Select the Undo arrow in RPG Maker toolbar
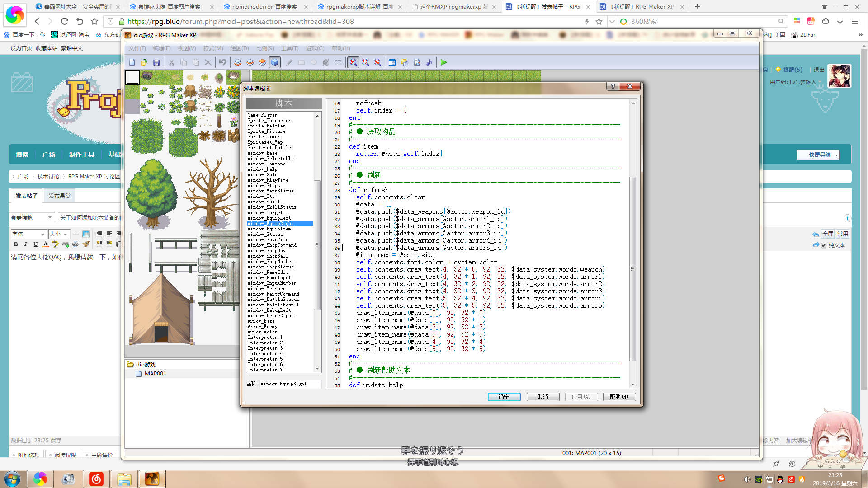 coord(222,62)
